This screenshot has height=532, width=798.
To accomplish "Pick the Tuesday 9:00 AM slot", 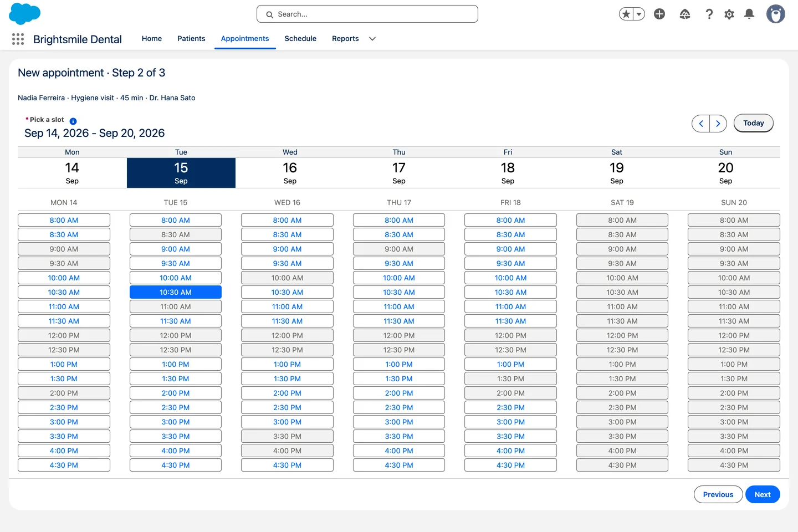I will coord(176,249).
